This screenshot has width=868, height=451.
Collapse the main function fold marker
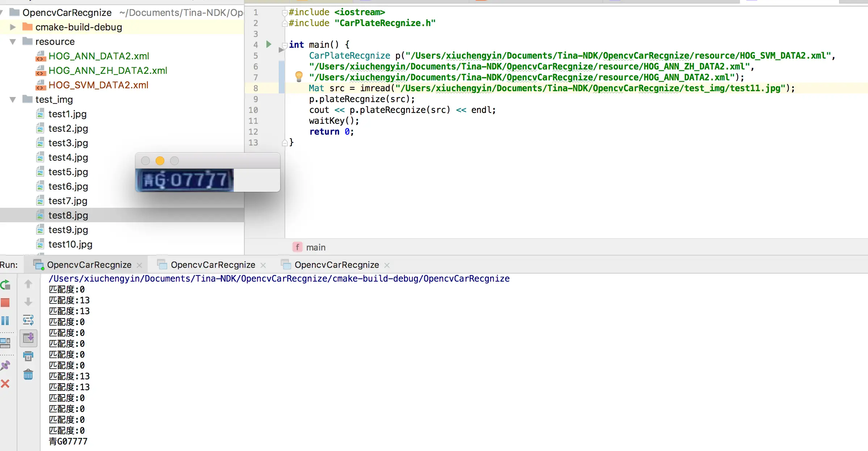[285, 45]
